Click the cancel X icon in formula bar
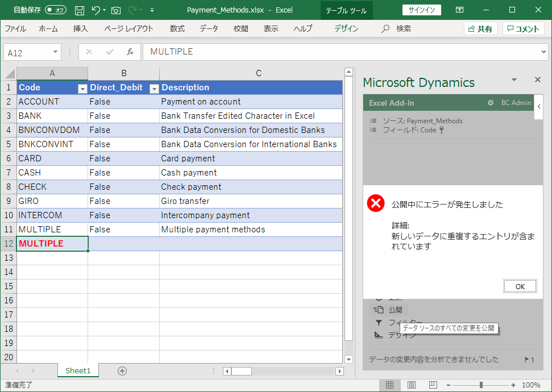This screenshot has height=392, width=552. click(x=89, y=52)
